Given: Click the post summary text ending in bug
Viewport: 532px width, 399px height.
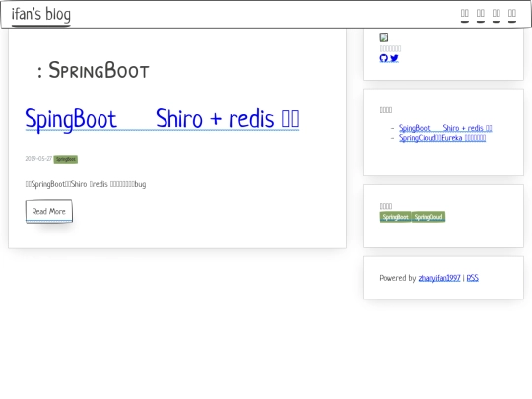Looking at the screenshot, I should tap(86, 184).
